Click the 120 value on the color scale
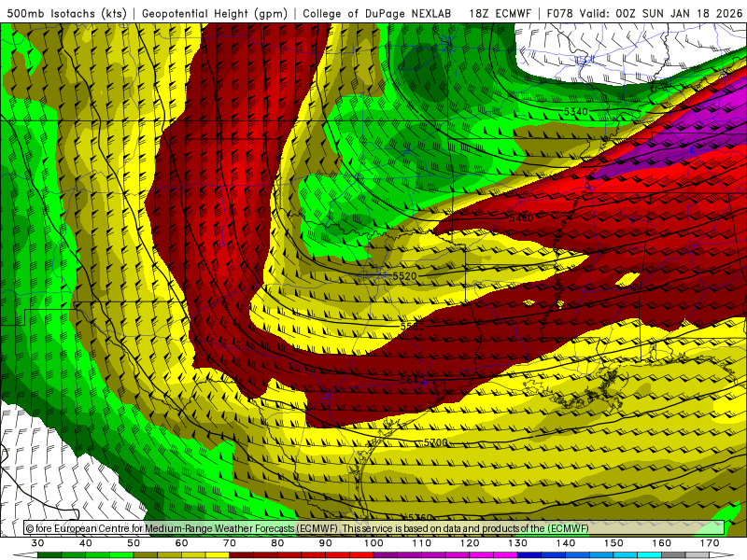Viewport: 747px width, 560px height. point(470,543)
